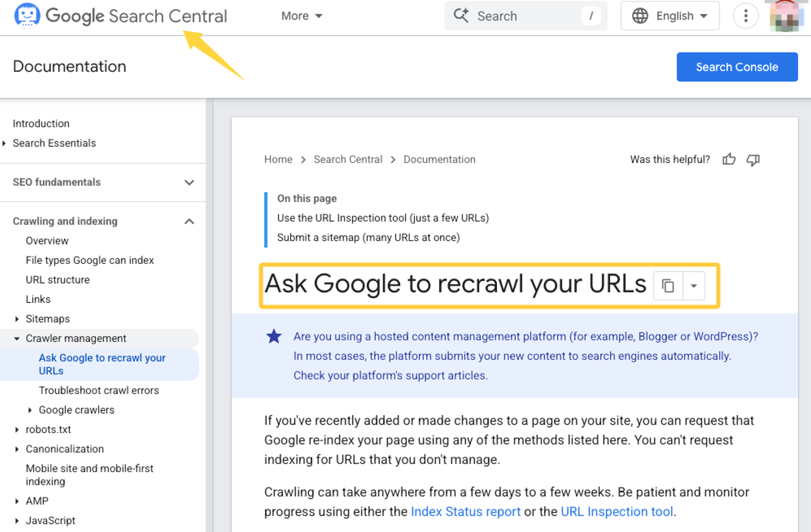Open the English language dropdown
This screenshot has height=532, width=811.
click(670, 16)
